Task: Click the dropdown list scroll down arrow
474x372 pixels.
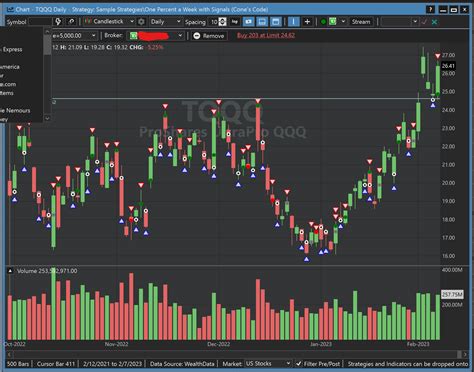Action: click(x=47, y=118)
